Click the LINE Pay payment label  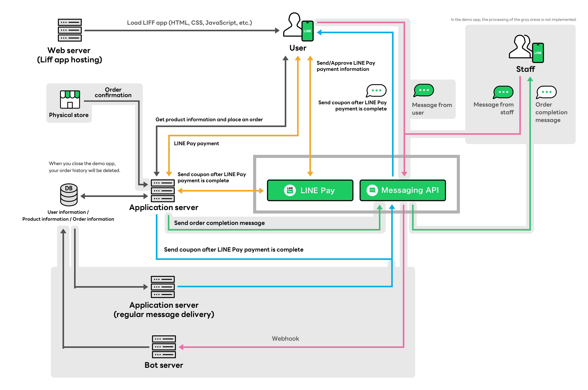(x=196, y=143)
